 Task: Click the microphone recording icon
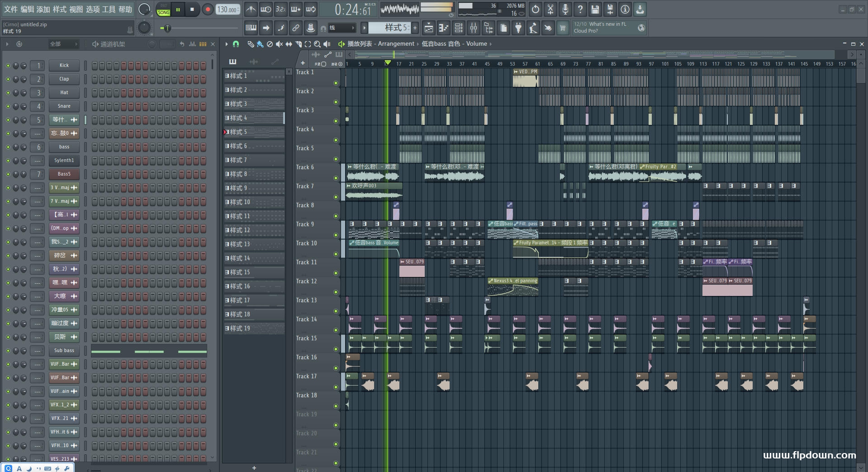(565, 9)
